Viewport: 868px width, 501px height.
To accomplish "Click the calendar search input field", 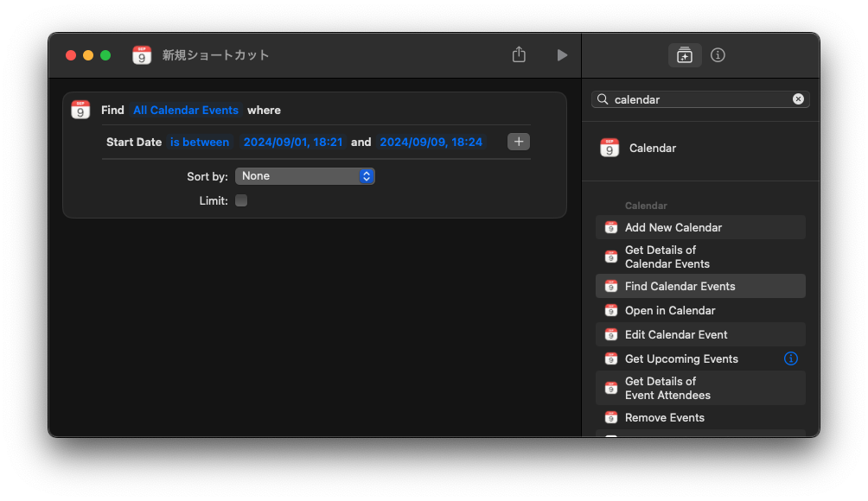I will [x=700, y=99].
